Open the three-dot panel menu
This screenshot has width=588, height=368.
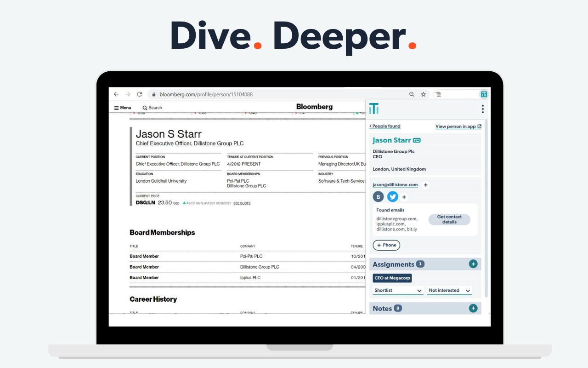482,109
